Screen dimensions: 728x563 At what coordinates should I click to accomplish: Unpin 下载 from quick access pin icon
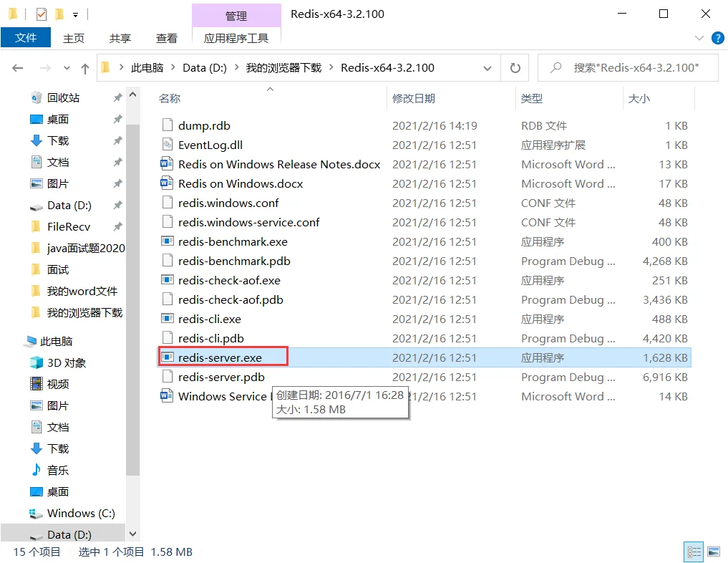coord(117,140)
